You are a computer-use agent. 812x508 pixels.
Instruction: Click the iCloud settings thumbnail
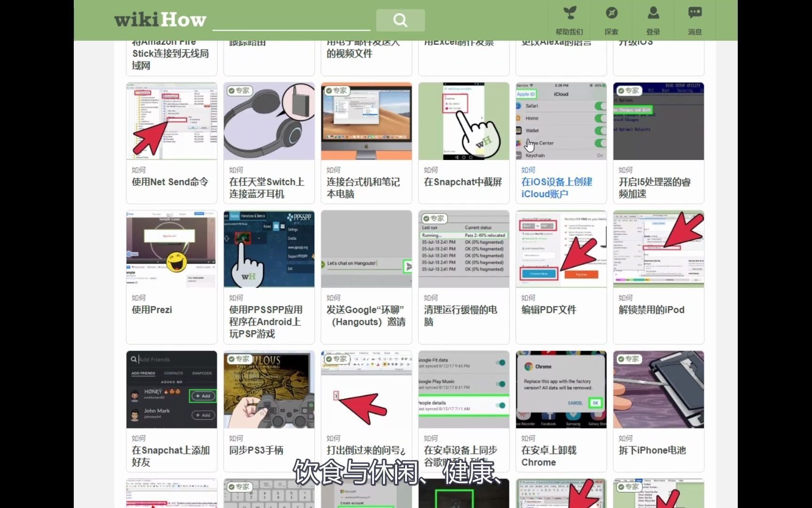point(561,121)
